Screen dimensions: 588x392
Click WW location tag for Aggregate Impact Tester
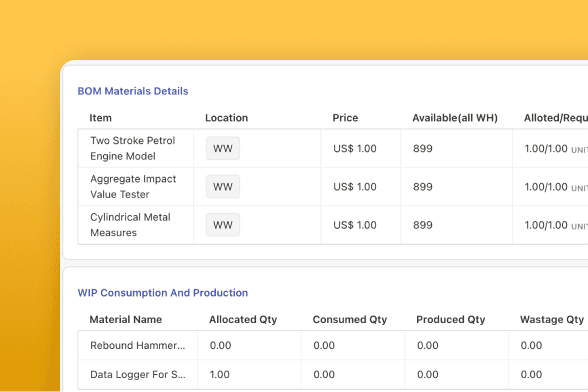(x=223, y=187)
